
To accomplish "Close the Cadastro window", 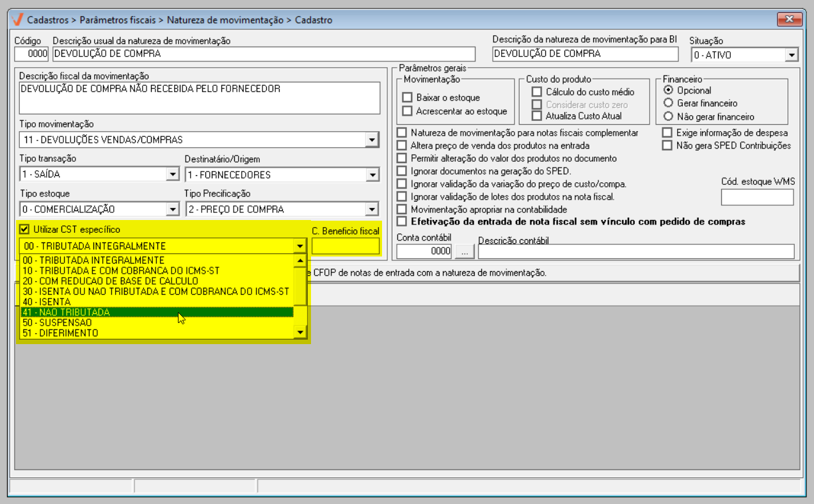I will tap(789, 19).
